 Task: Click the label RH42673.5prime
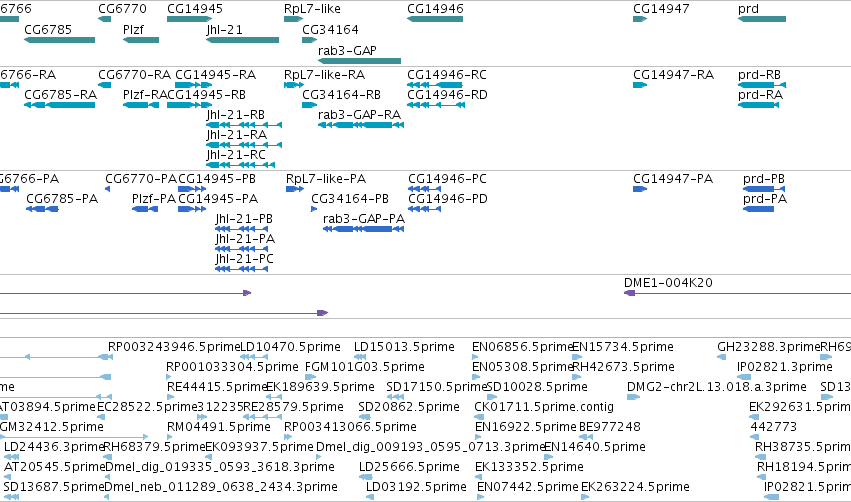624,367
